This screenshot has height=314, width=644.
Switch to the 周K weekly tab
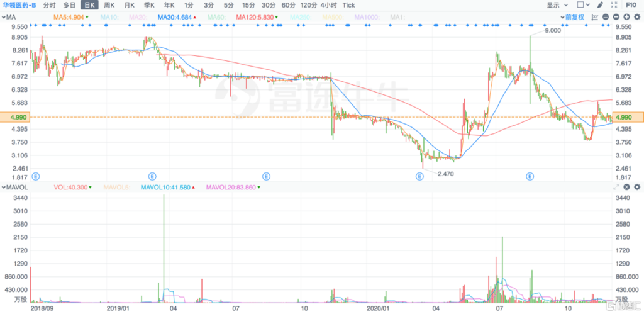[x=109, y=5]
